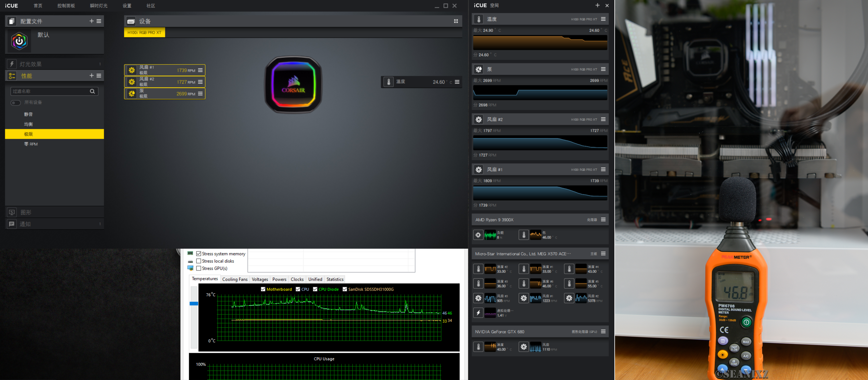
Task: Toggle the 所有设备 switch
Action: 15,103
